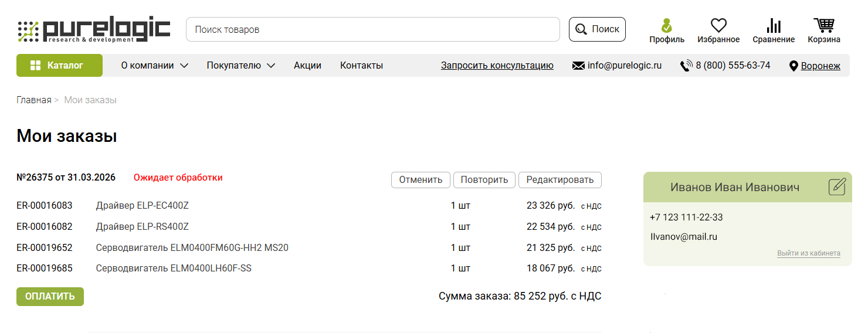
Task: Click the name Иванов Иван Иванович
Action: tap(735, 187)
